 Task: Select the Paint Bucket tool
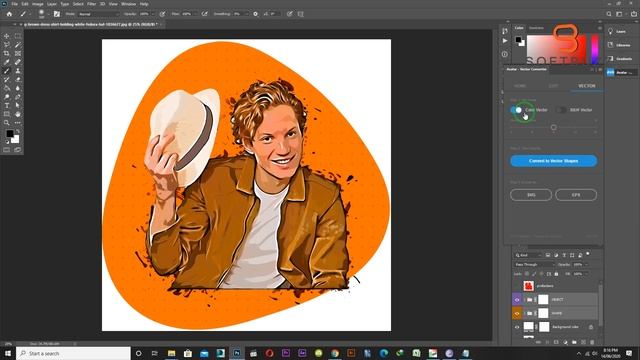(x=7, y=88)
